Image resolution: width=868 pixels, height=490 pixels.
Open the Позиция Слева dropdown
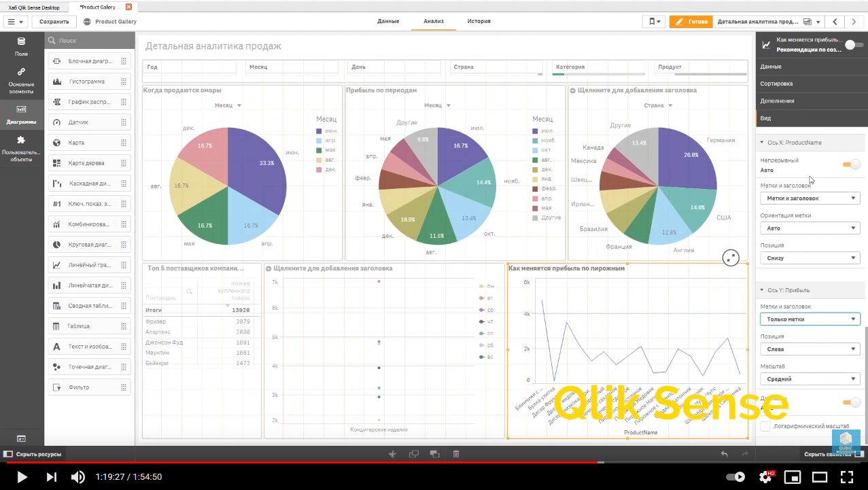pos(810,349)
